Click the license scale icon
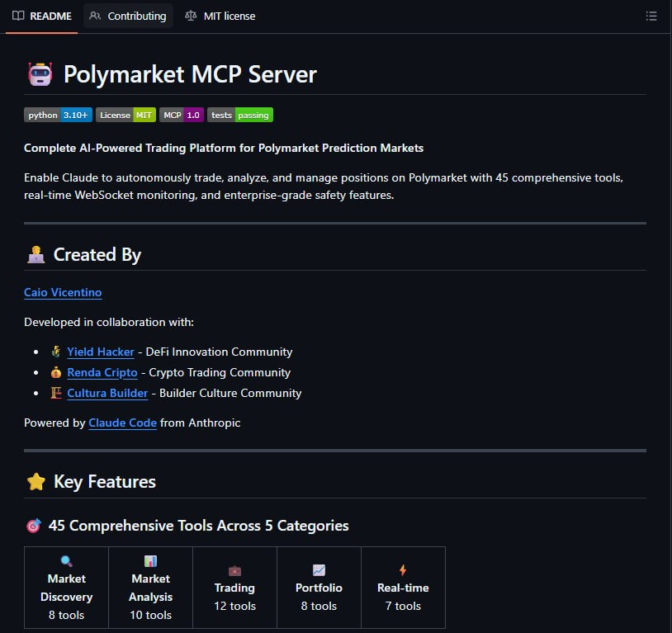This screenshot has height=633, width=672. point(191,16)
